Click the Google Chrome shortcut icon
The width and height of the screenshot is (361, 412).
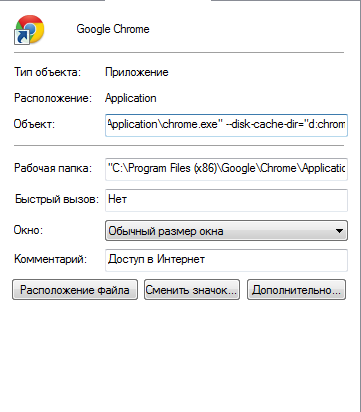point(29,29)
